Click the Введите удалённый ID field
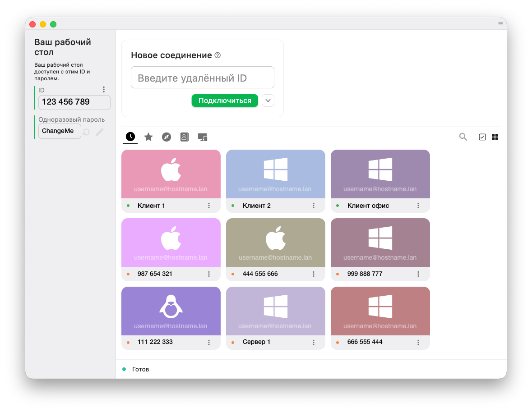This screenshot has width=532, height=412. tap(203, 78)
